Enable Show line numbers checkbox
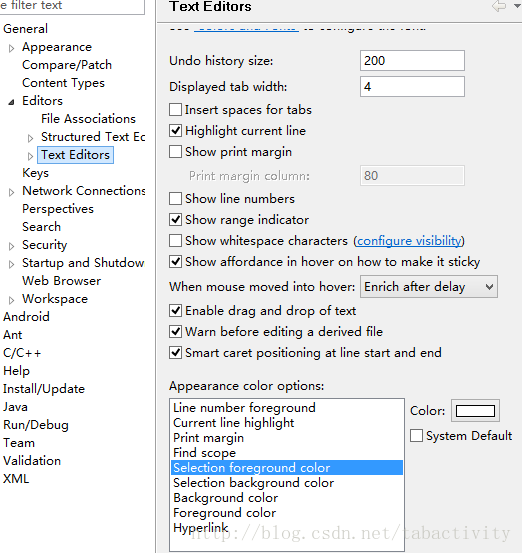This screenshot has width=522, height=553. tap(175, 199)
